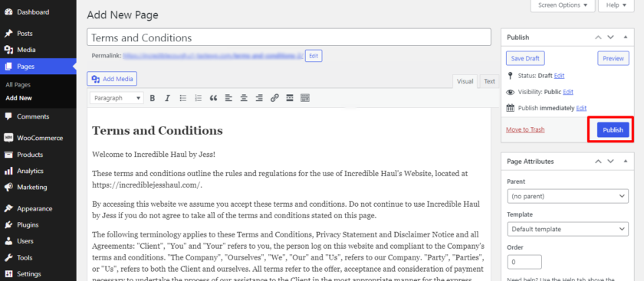644x281 pixels.
Task: Move the Publish box down
Action: click(x=611, y=38)
